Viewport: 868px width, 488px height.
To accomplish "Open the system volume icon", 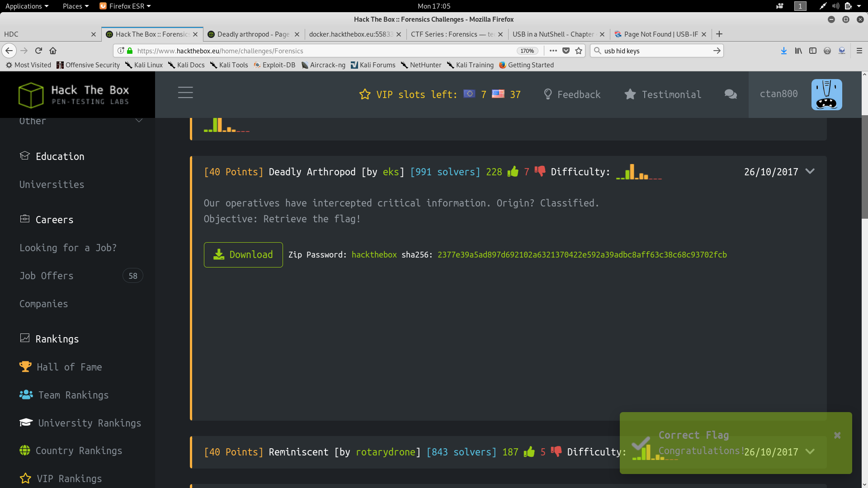I will (835, 6).
